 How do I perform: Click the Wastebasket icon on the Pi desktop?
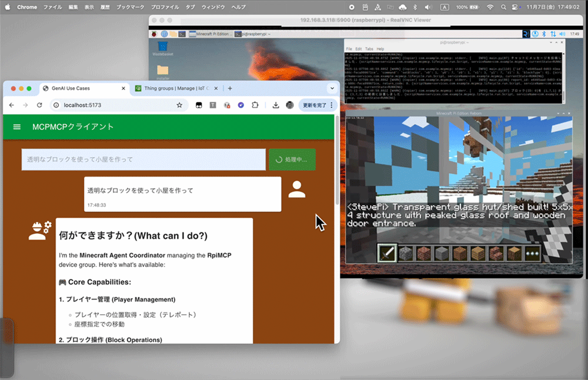[163, 46]
